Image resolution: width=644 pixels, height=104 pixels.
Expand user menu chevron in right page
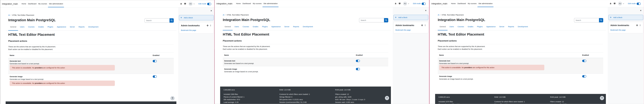[623, 4]
